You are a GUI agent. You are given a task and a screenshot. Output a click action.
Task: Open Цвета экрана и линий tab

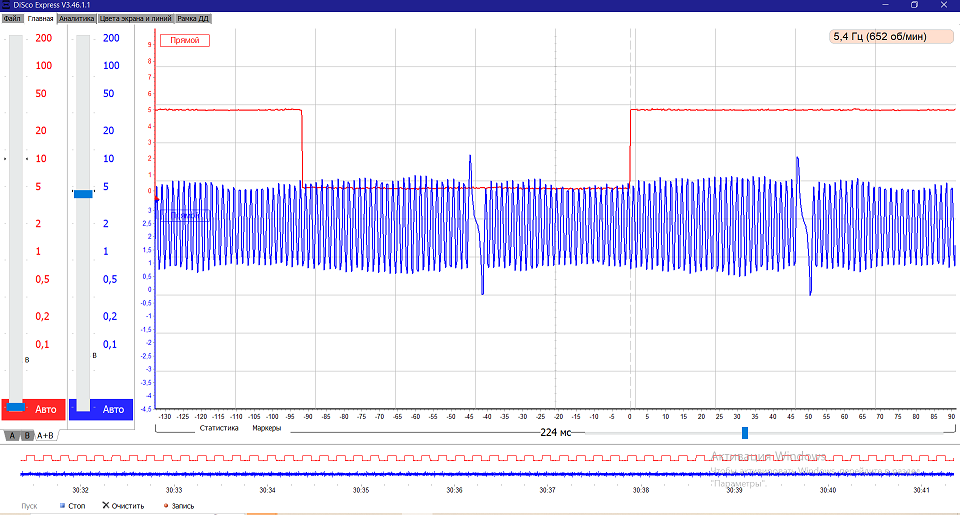tap(135, 18)
